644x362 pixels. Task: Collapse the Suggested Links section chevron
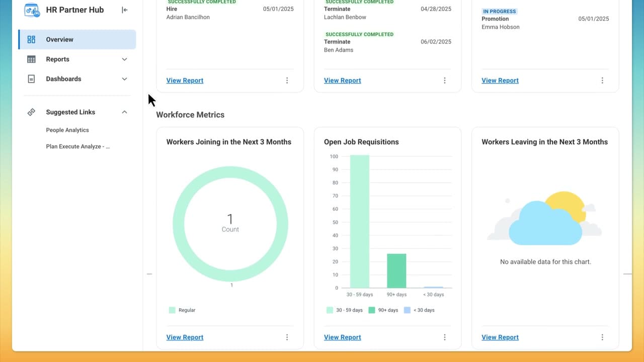click(125, 112)
